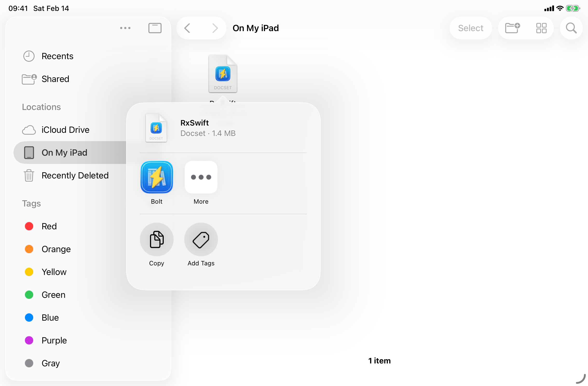
Task: Open the search tool
Action: coord(571,28)
